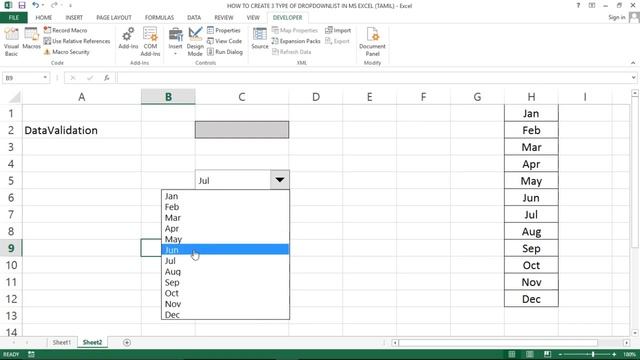640x360 pixels.
Task: Select the DEVELOPER tab
Action: point(287,18)
